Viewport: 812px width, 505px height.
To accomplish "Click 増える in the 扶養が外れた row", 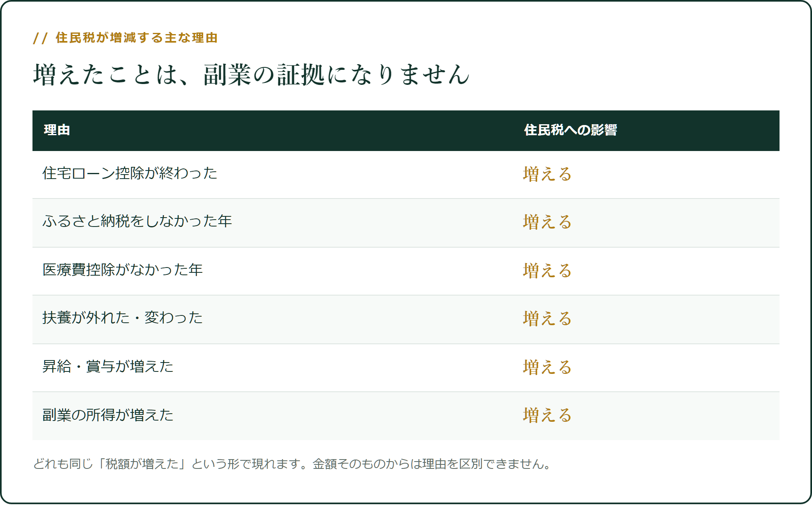I will click(x=547, y=318).
